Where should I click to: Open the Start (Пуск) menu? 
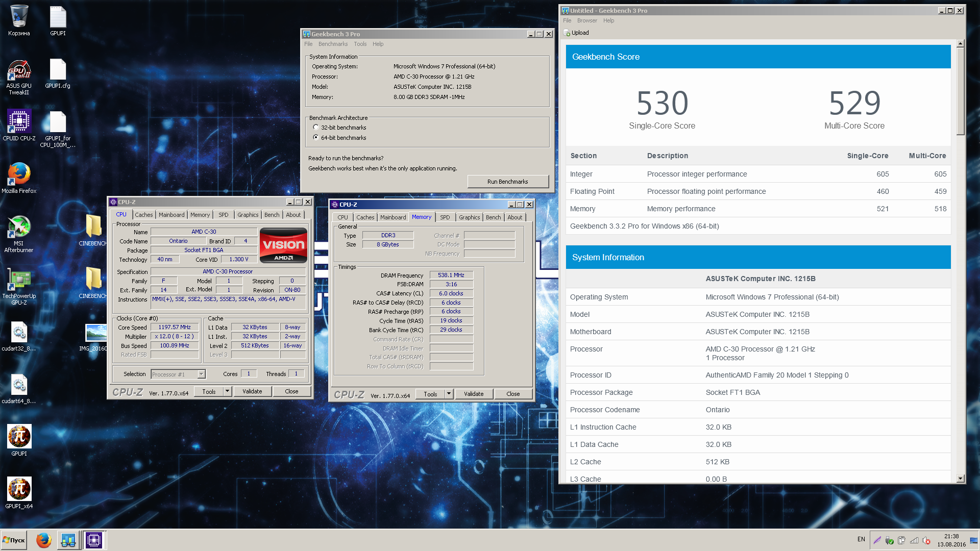point(14,540)
